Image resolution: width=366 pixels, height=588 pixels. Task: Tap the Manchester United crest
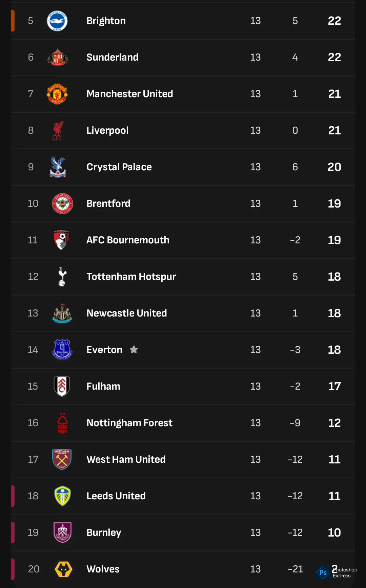click(57, 94)
